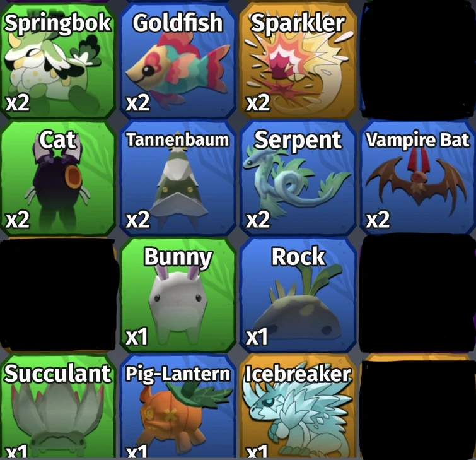
Task: Select the blacked-out card left of Bunny
Action: click(x=57, y=295)
